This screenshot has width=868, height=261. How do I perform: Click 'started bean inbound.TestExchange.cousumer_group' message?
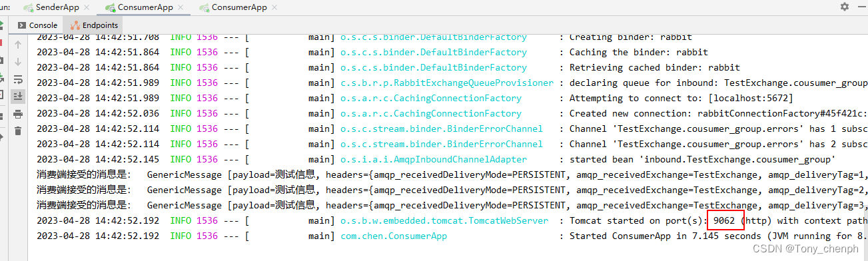pos(702,159)
